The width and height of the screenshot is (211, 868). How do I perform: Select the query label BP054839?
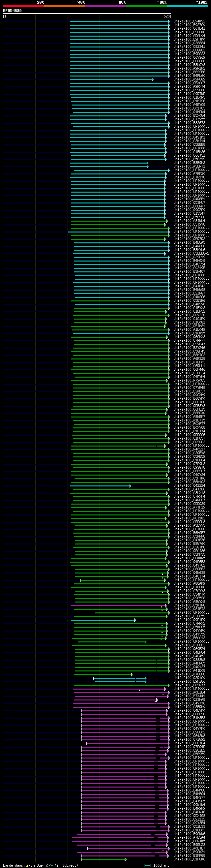coord(13,11)
